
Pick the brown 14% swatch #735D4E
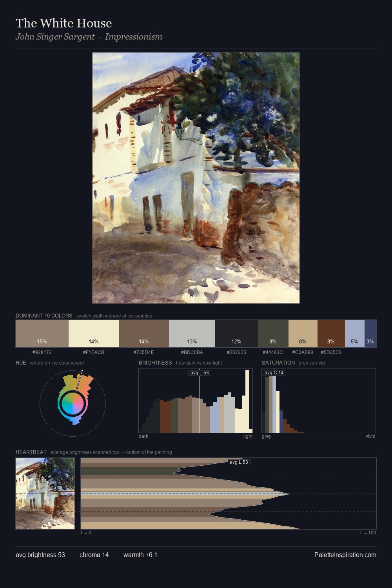pyautogui.click(x=144, y=334)
